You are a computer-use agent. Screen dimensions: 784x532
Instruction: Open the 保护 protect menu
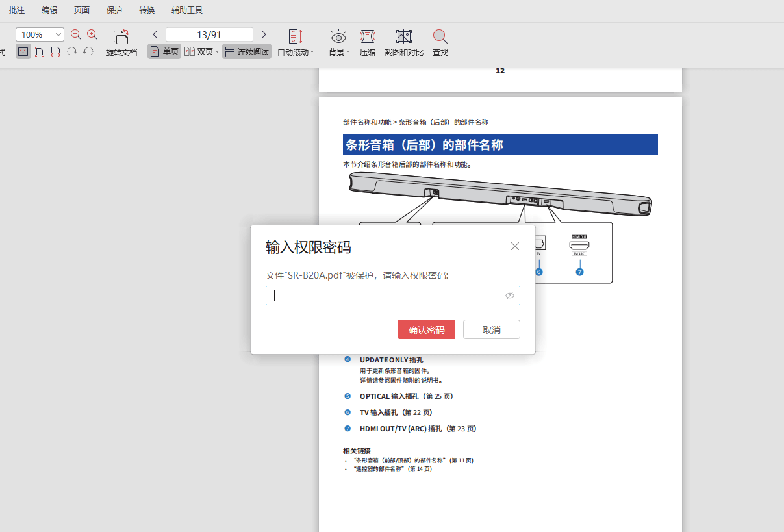tap(113, 10)
